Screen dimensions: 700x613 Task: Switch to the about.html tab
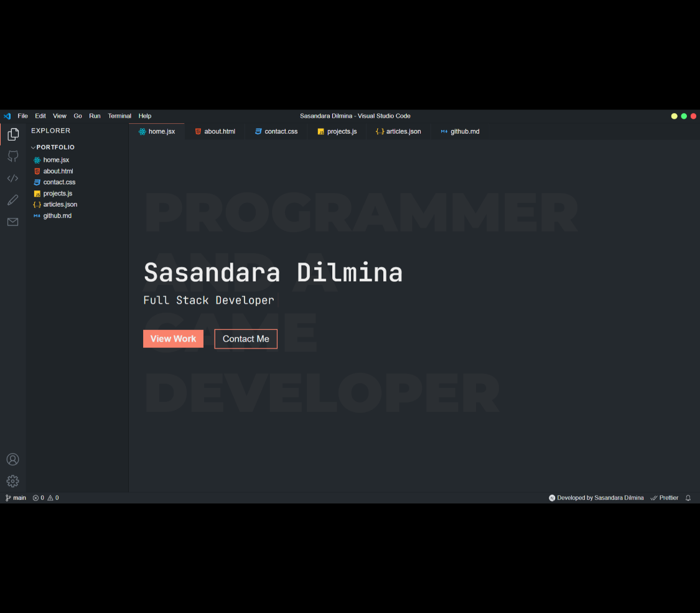click(215, 131)
